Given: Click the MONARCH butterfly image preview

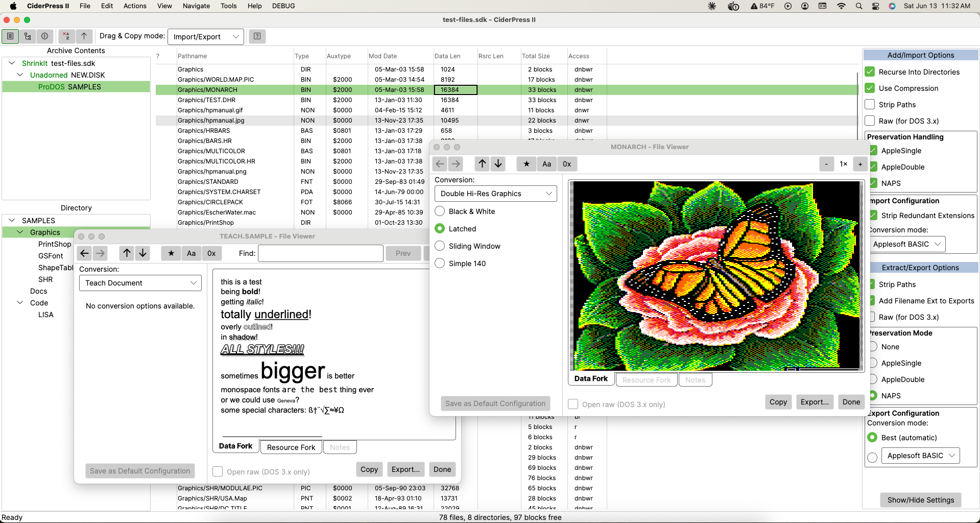Looking at the screenshot, I should tap(716, 275).
